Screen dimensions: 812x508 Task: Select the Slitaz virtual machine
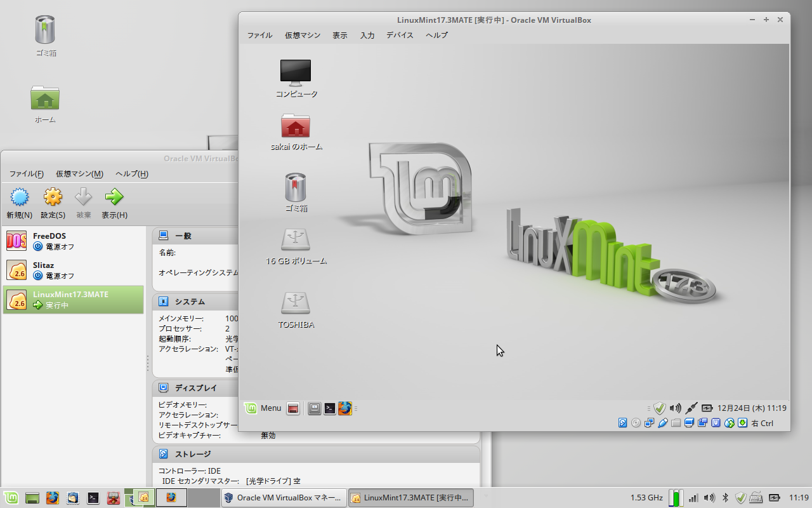pos(73,271)
